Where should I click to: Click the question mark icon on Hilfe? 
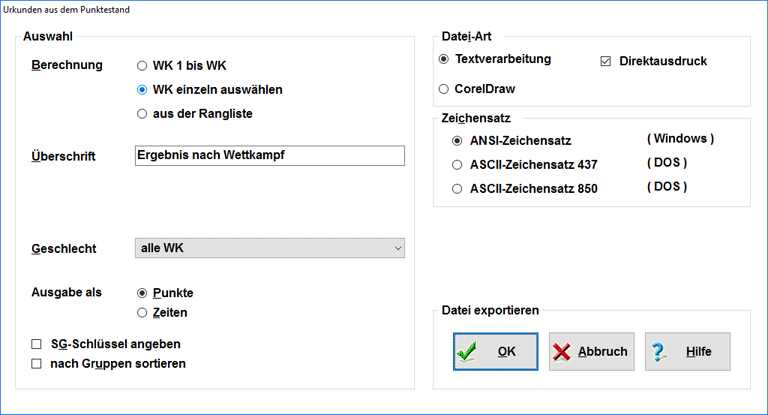click(659, 352)
